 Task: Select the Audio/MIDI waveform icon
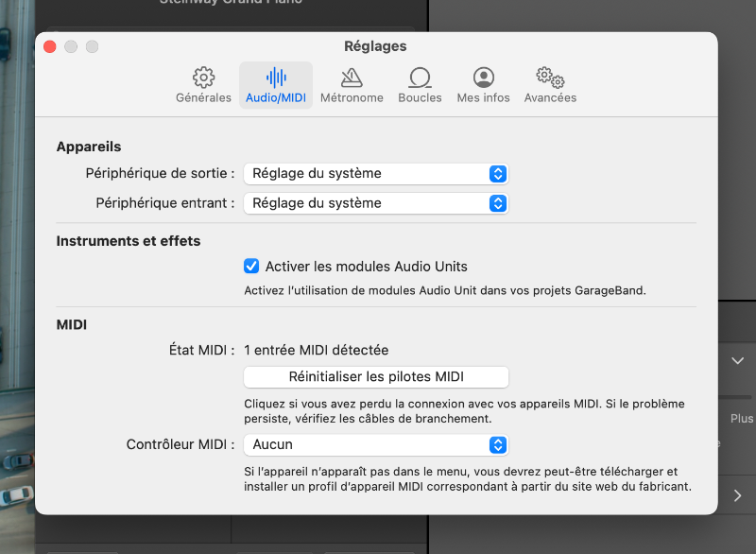[x=276, y=78]
